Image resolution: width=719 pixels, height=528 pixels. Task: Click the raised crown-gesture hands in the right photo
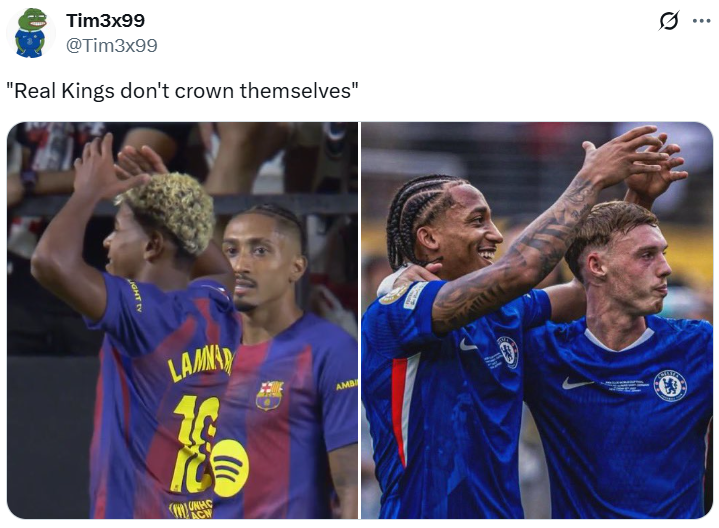(x=636, y=161)
